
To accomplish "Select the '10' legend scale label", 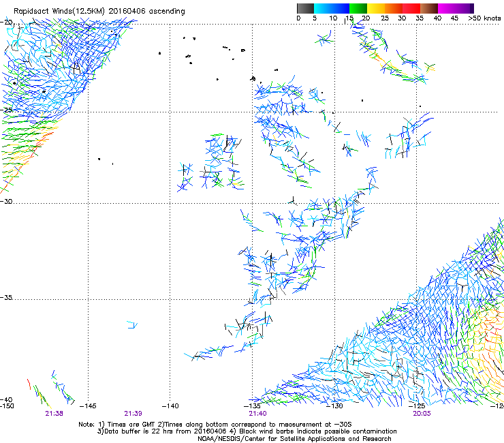I will point(332,18).
